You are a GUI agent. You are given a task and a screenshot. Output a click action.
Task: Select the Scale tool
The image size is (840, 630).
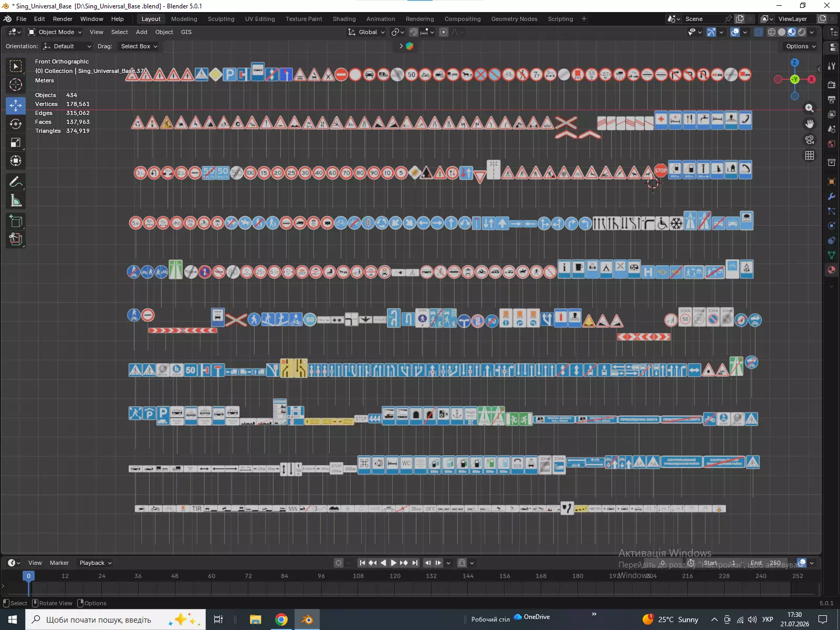point(16,142)
